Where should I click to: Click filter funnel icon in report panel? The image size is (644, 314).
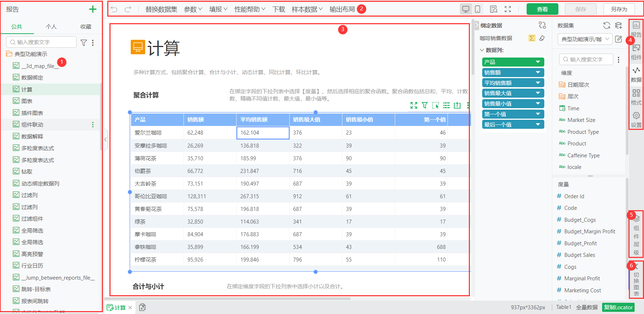pyautogui.click(x=83, y=43)
